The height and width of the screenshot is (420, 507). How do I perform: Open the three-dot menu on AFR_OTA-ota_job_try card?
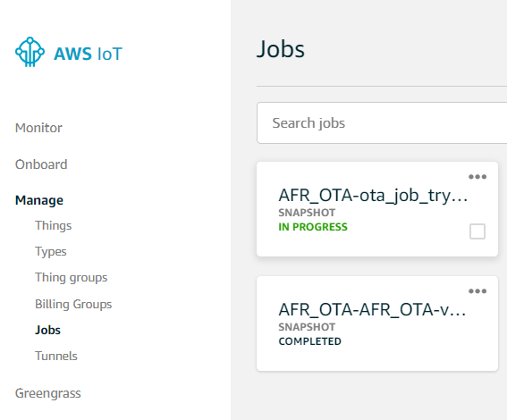pos(477,177)
